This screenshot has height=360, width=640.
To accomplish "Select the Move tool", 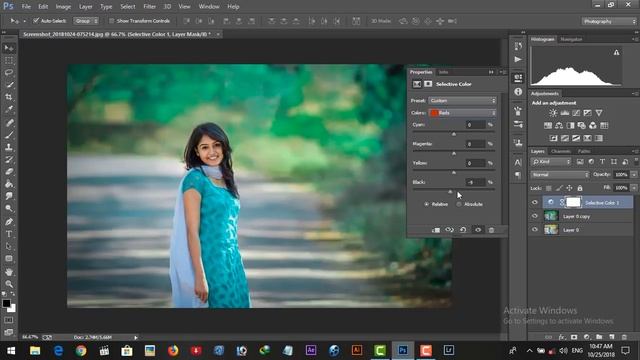I will [9, 48].
